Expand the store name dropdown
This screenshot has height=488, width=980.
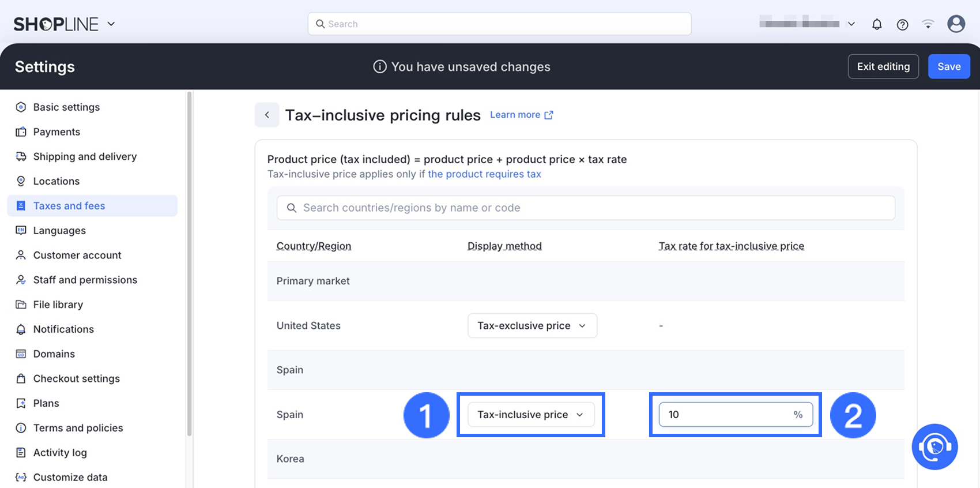pyautogui.click(x=851, y=24)
